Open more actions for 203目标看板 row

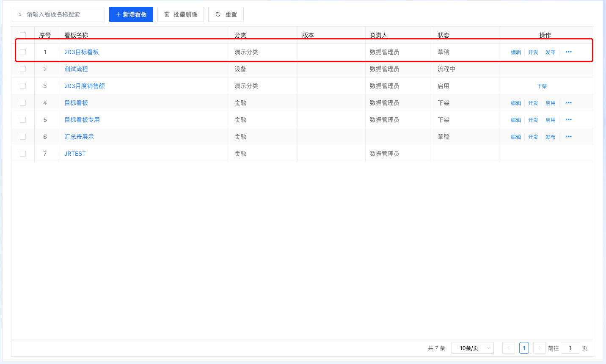568,52
